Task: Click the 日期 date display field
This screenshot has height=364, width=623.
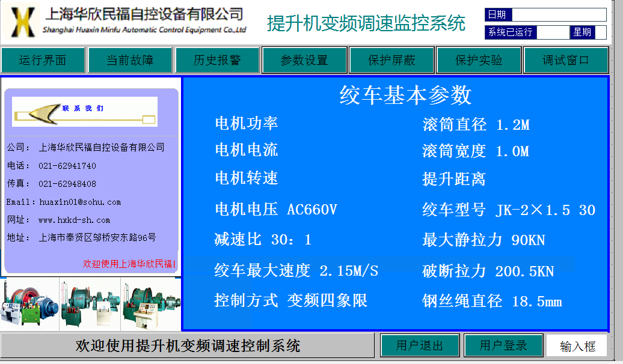Action: coord(559,15)
